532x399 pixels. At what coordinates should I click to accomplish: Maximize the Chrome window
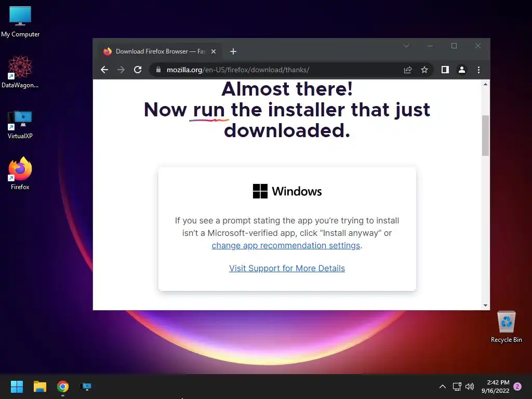pos(454,46)
